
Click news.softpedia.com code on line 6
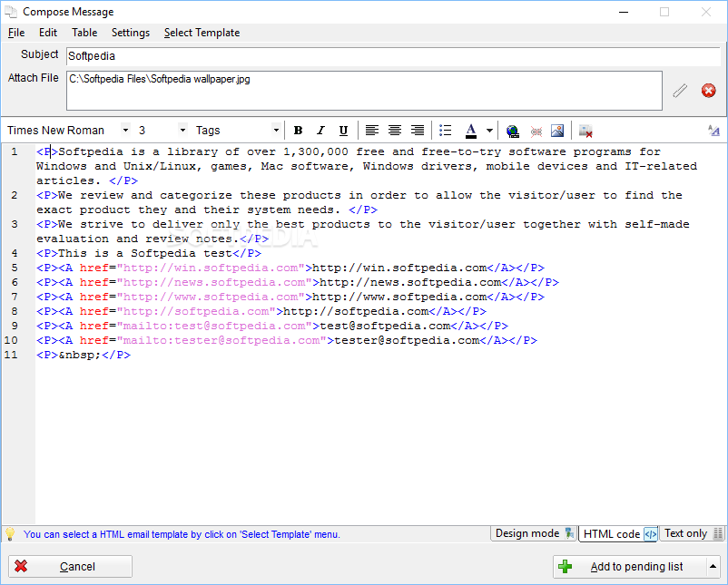pos(298,282)
